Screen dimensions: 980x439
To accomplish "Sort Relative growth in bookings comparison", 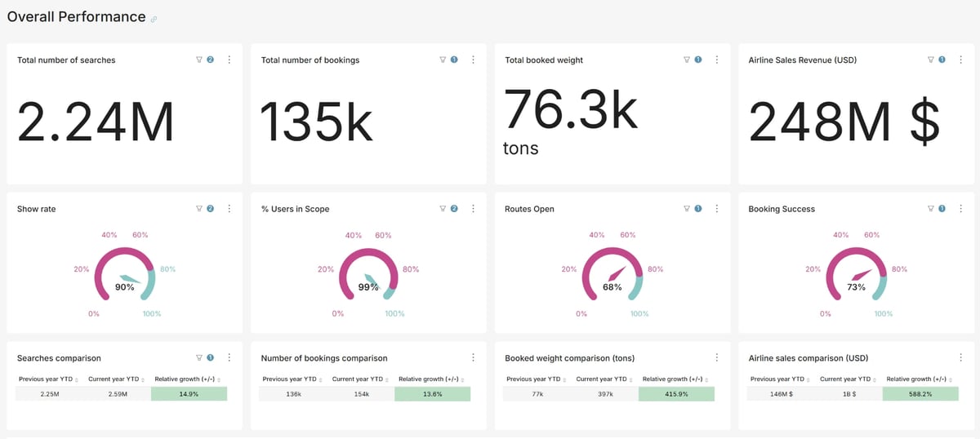I will pyautogui.click(x=463, y=379).
